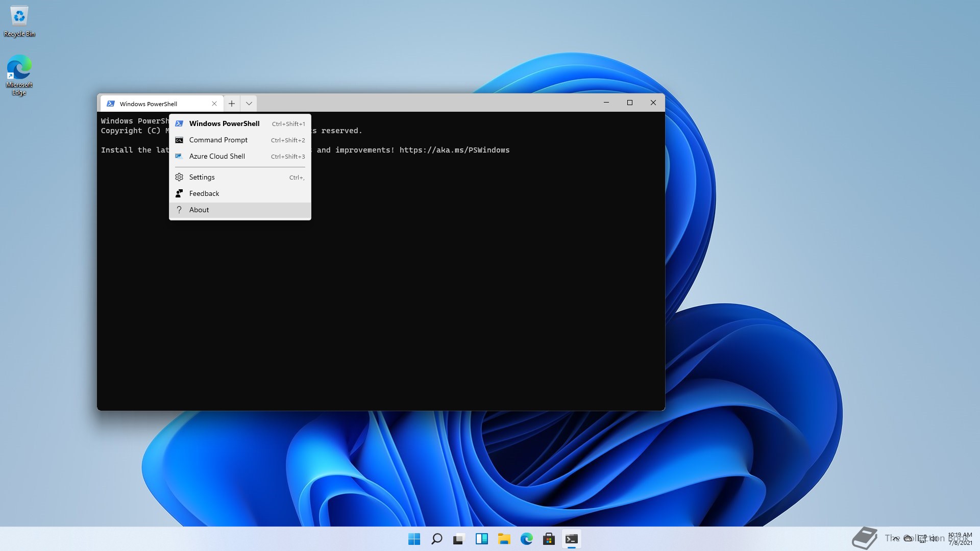The height and width of the screenshot is (551, 980).
Task: Open the Recycle Bin desktop icon
Action: point(19,21)
